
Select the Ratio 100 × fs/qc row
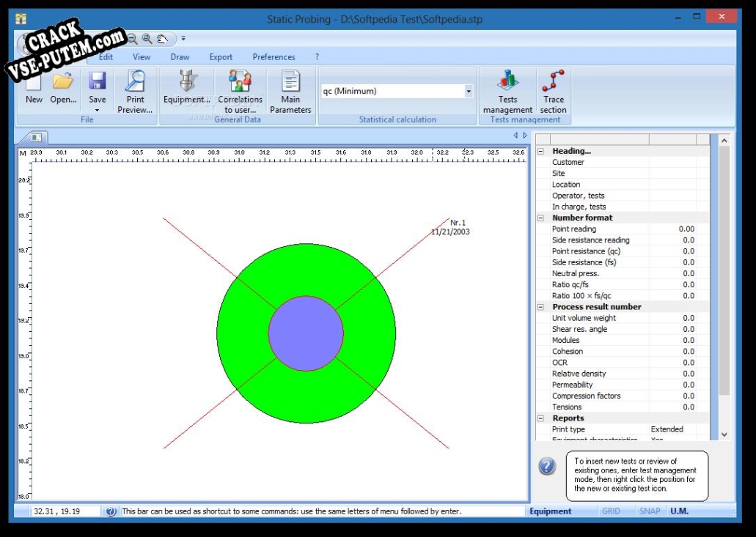[623, 296]
